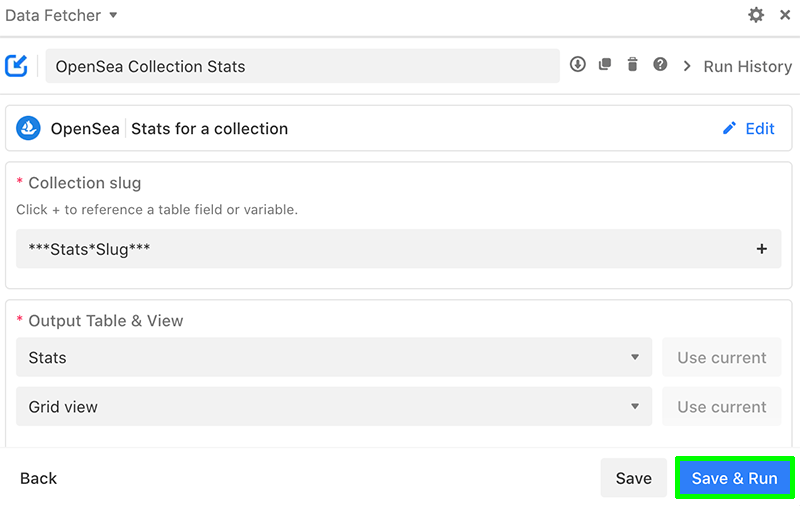Click the OpenSea Collection Stats name field
Viewport: 800px width, 506px height.
(x=303, y=66)
